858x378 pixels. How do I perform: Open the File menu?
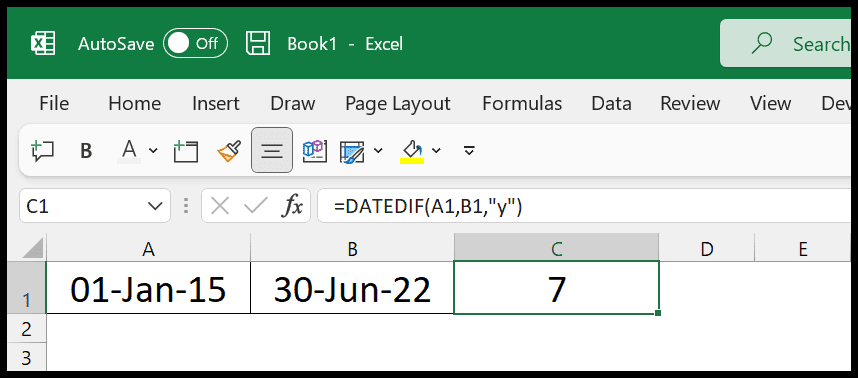tap(54, 103)
